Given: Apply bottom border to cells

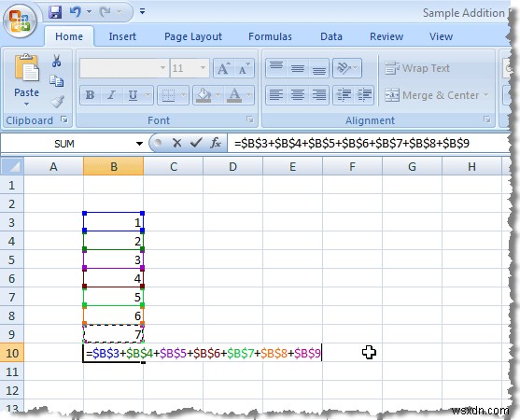Looking at the screenshot, I should 168,95.
